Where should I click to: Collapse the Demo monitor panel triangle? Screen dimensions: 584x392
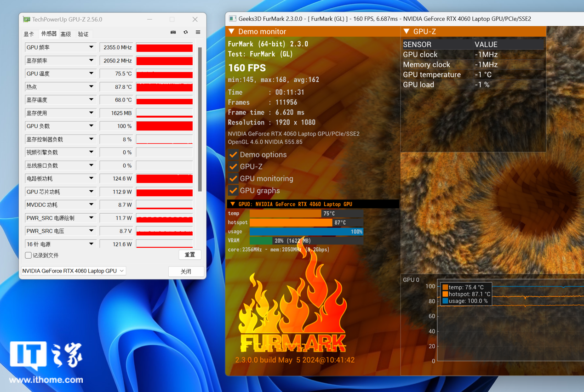point(232,32)
